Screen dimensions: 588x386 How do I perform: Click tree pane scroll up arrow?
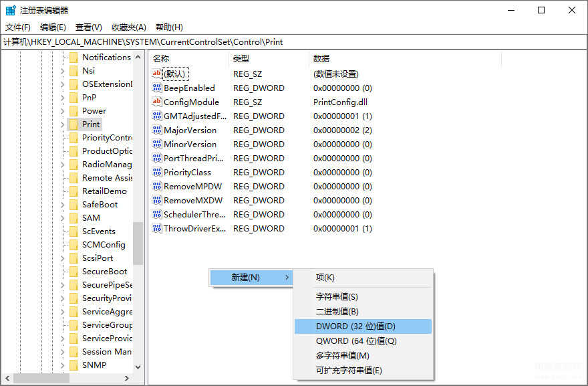[x=138, y=57]
